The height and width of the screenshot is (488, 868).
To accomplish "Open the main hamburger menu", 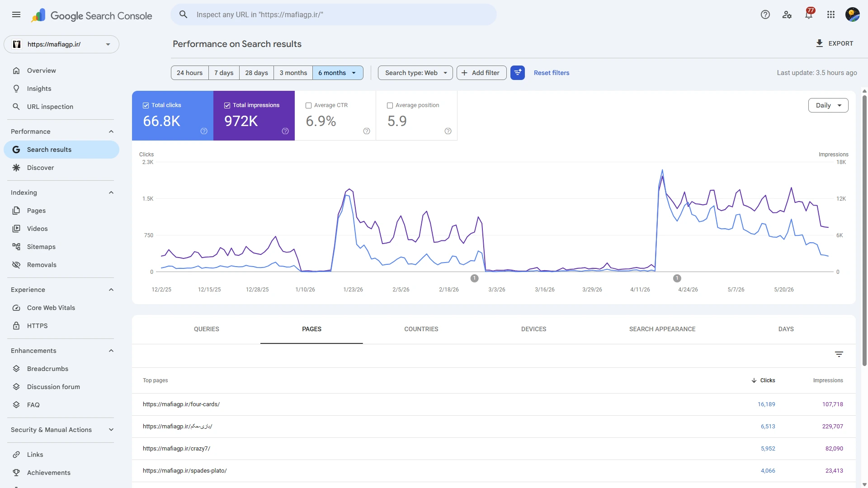I will point(16,14).
